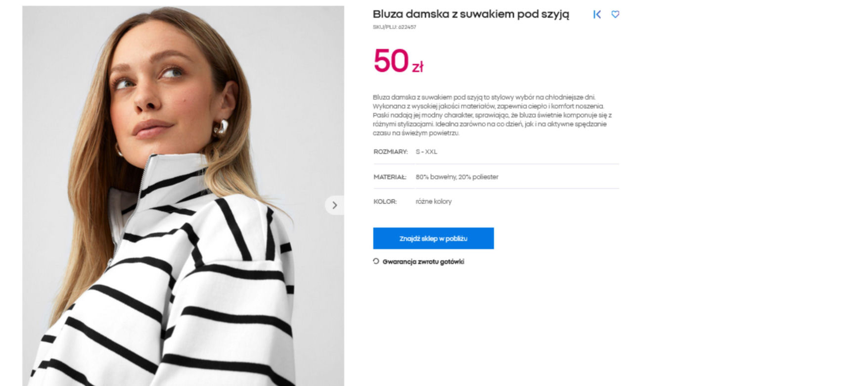868x386 pixels.
Task: Click the blue share/compare icon beside the heart
Action: tap(597, 14)
